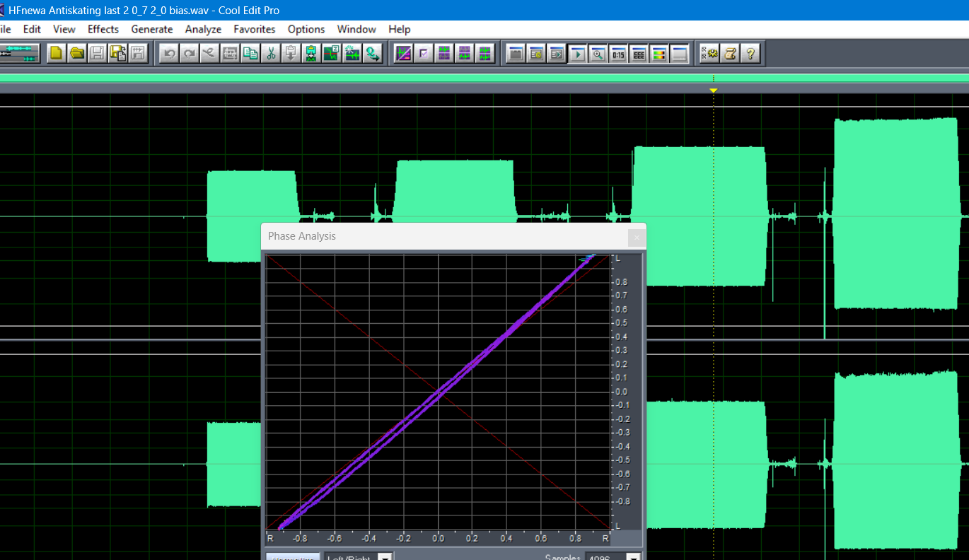Click the yellow playback cursor marker

pos(714,91)
